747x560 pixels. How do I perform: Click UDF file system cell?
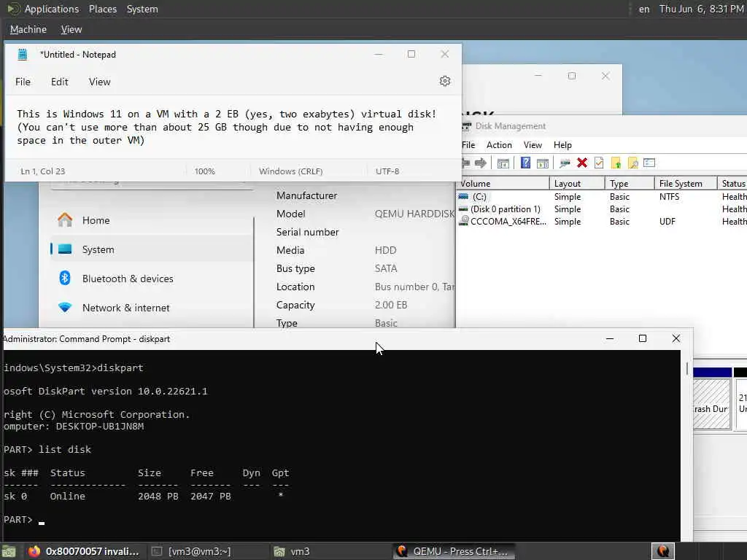[x=667, y=222]
